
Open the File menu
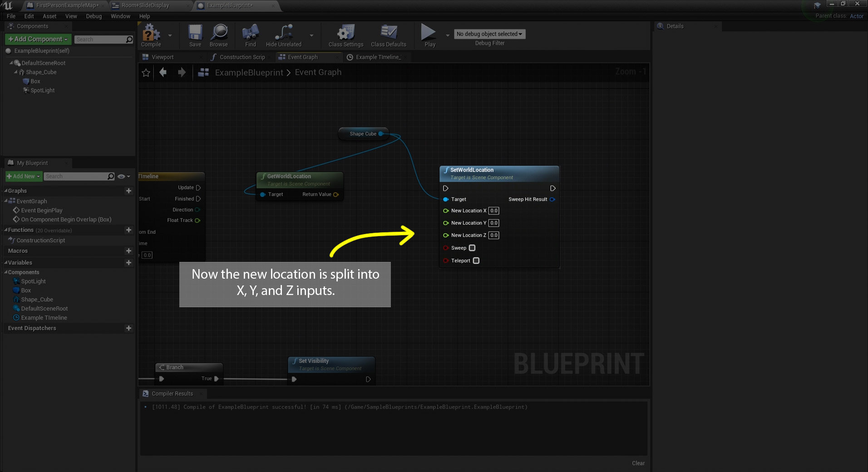tap(11, 16)
